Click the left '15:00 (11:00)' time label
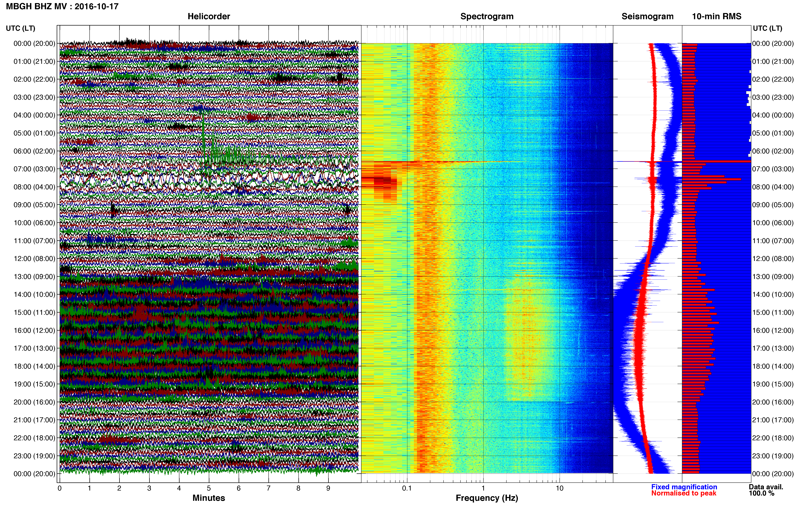The height and width of the screenshot is (508, 812). [x=34, y=312]
